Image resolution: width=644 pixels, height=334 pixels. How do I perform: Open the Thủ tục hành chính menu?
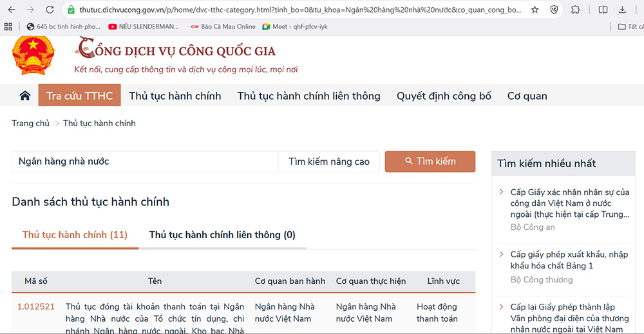tap(175, 96)
